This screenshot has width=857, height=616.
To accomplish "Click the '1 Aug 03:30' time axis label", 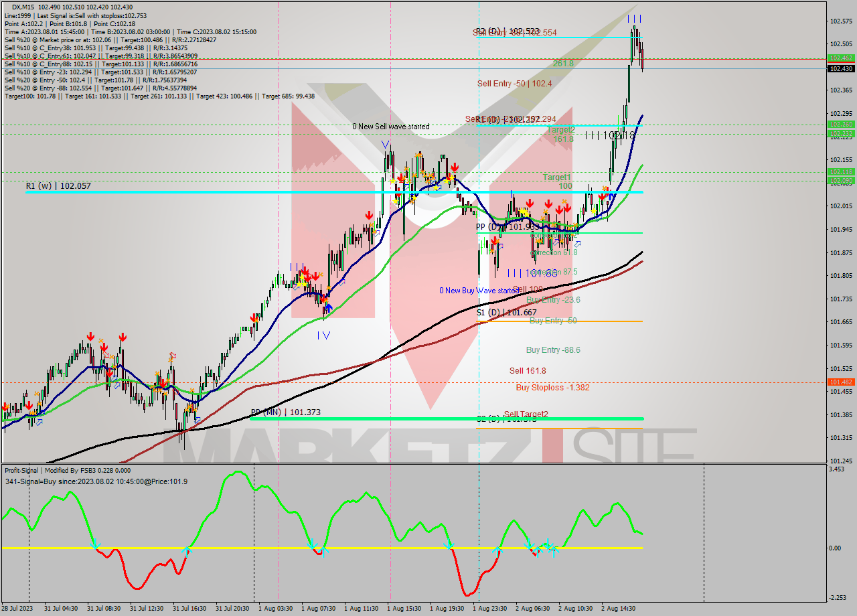I will pos(275,608).
